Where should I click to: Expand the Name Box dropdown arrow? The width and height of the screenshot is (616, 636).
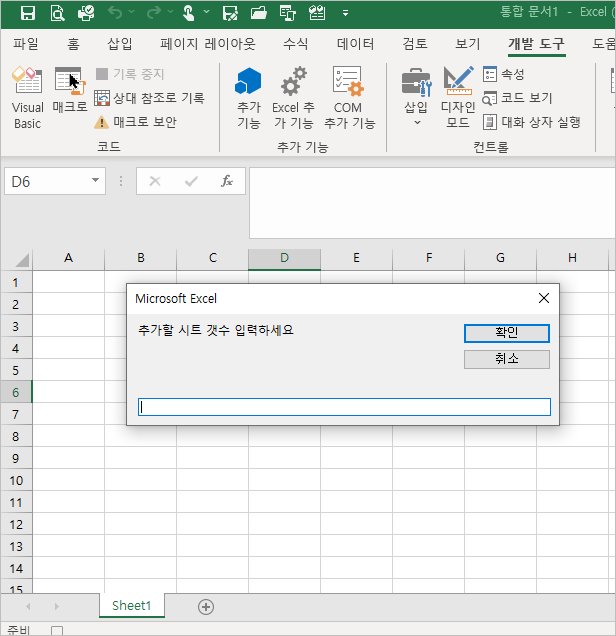tap(96, 181)
